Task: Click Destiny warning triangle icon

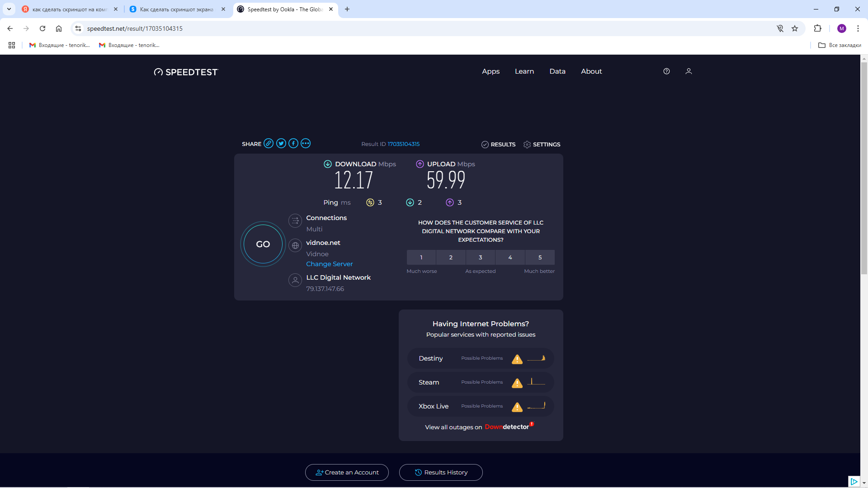Action: point(517,359)
